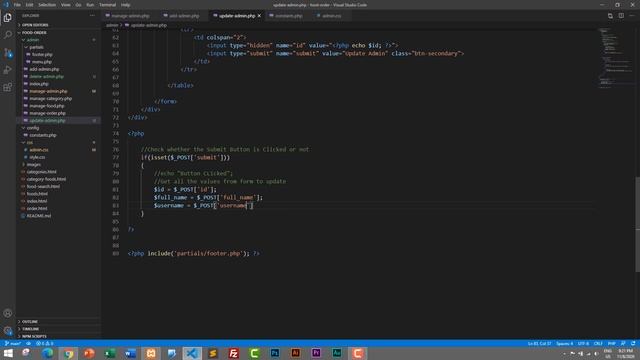Image resolution: width=640 pixels, height=360 pixels.
Task: Open PowerPoint from taskbar
Action: [x=89, y=353]
